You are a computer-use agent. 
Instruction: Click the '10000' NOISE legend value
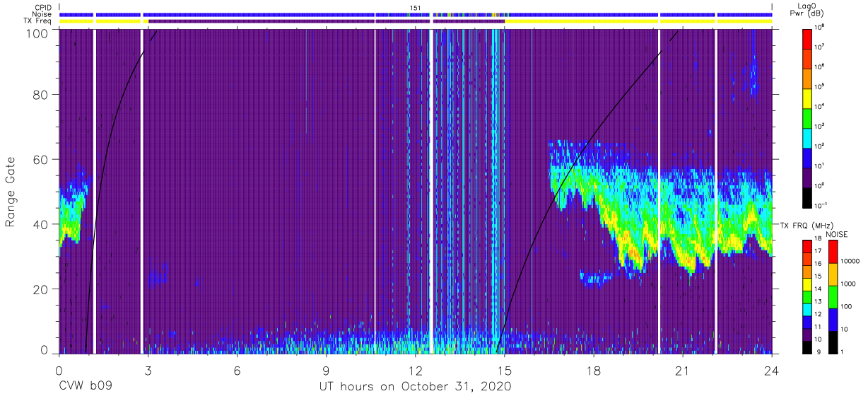[850, 261]
